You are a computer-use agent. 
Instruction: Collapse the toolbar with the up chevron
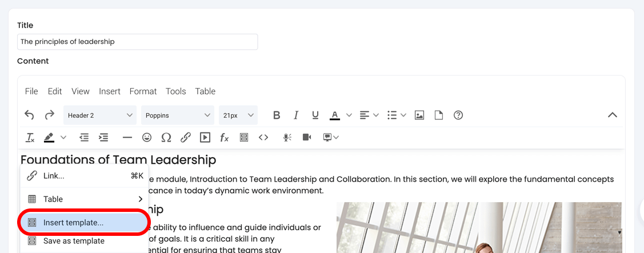pos(613,115)
